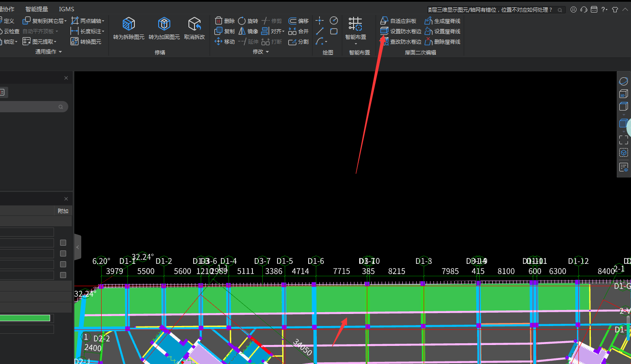Open the IGMS ribbon tab
Screen dimensions: 631x364
pyautogui.click(x=67, y=9)
